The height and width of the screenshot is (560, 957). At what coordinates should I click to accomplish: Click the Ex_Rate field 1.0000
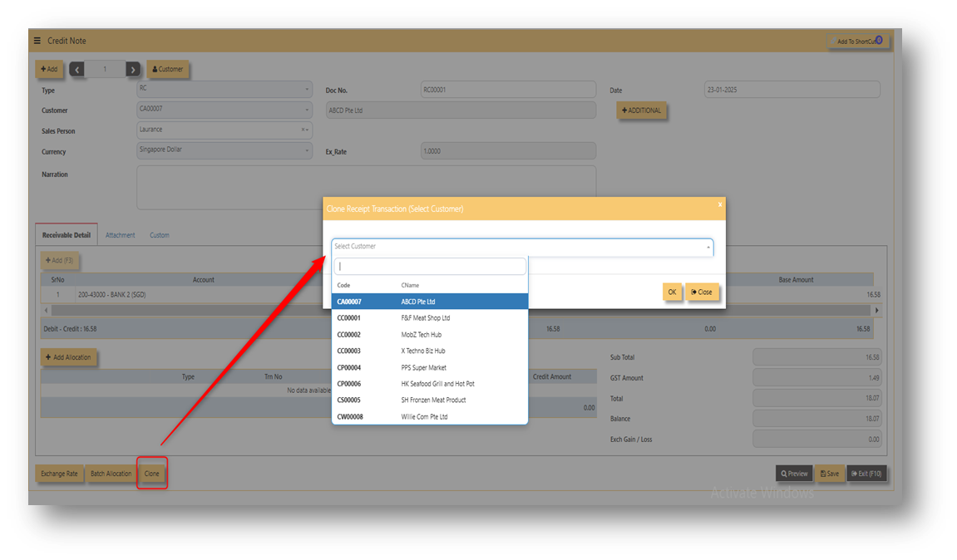pos(508,151)
